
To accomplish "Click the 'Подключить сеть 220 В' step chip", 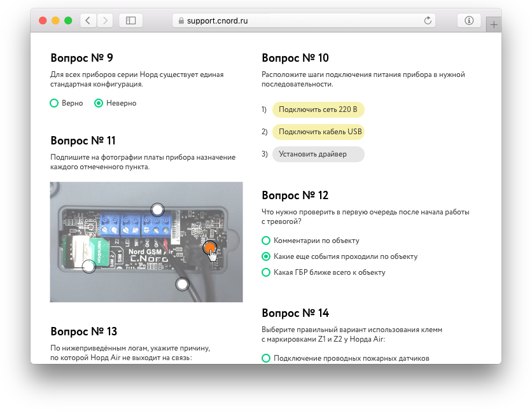I will [318, 109].
